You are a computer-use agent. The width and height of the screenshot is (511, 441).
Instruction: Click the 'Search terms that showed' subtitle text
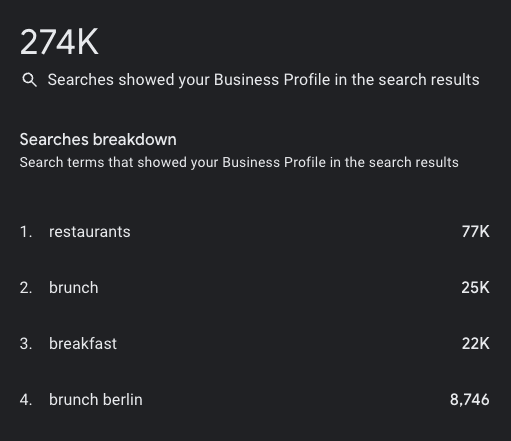point(239,163)
